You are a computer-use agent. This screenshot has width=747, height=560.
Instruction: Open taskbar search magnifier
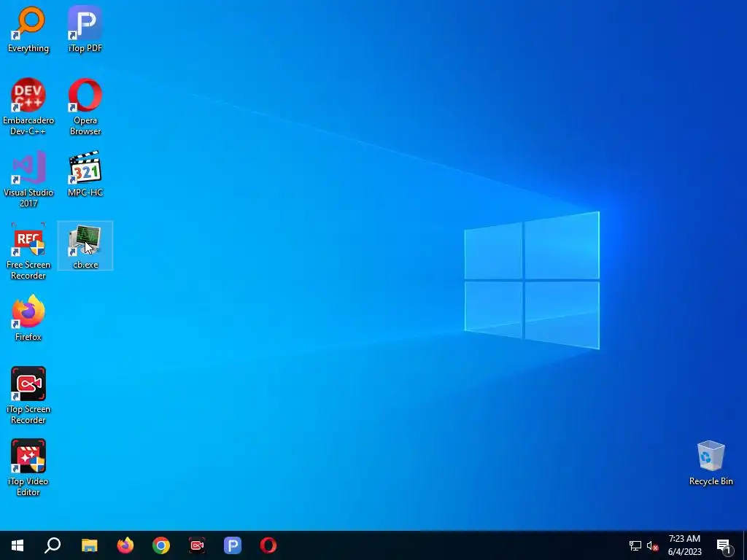pyautogui.click(x=53, y=545)
